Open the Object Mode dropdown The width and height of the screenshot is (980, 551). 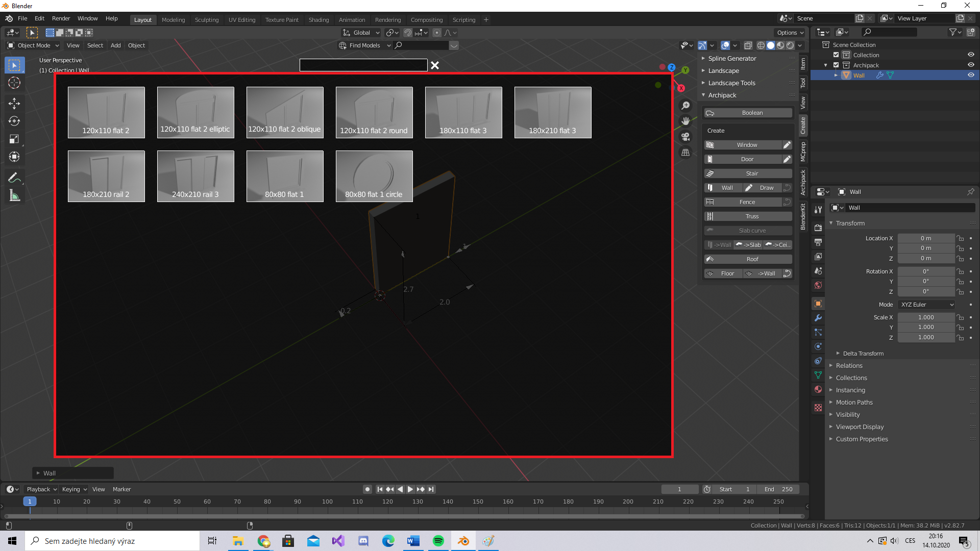34,45
